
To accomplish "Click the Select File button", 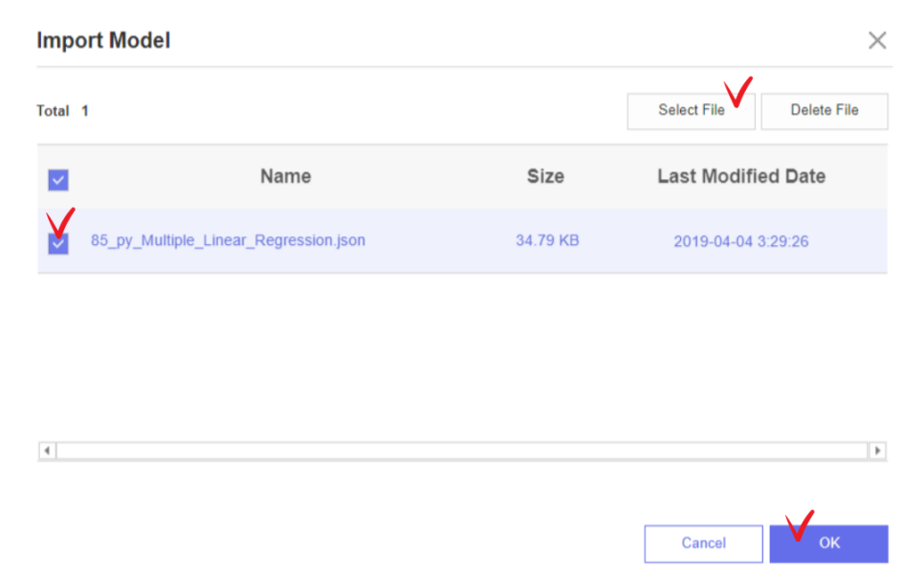I will point(691,111).
